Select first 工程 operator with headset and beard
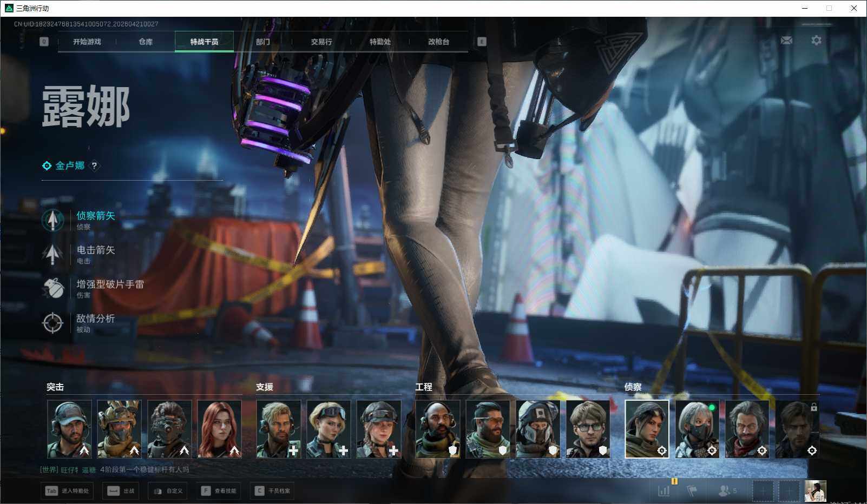The width and height of the screenshot is (867, 504). point(438,429)
